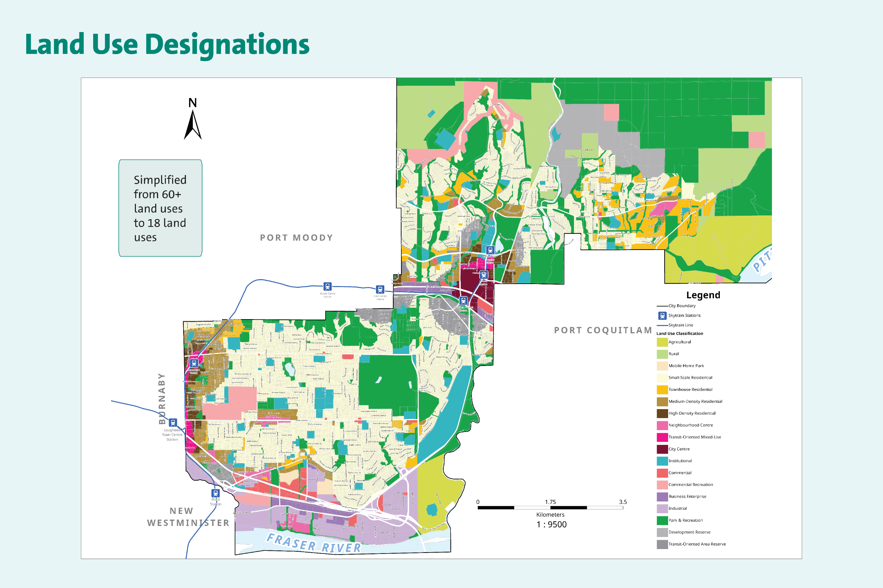The width and height of the screenshot is (883, 588).
Task: Click the Fraser River label
Action: tap(313, 544)
